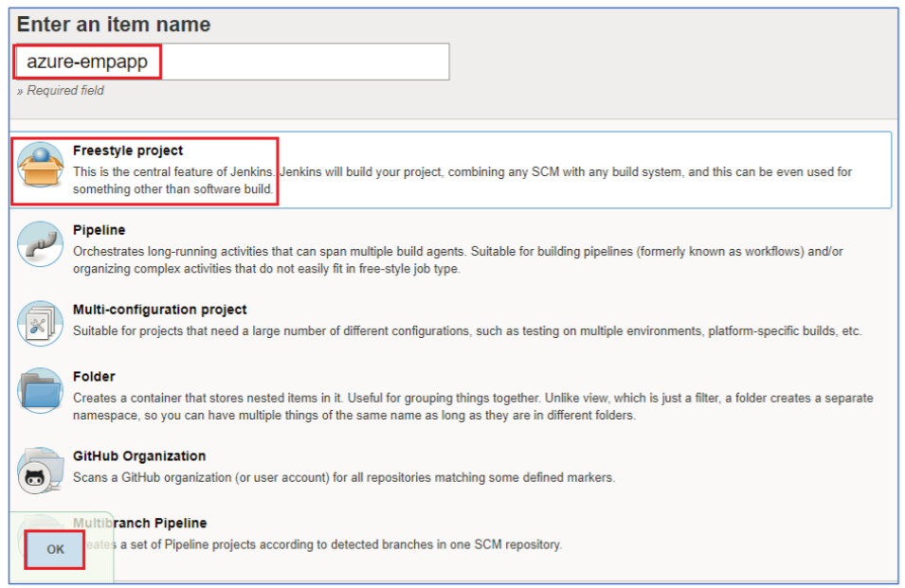905x588 pixels.
Task: Click the Multi-configuration project icon
Action: click(41, 324)
